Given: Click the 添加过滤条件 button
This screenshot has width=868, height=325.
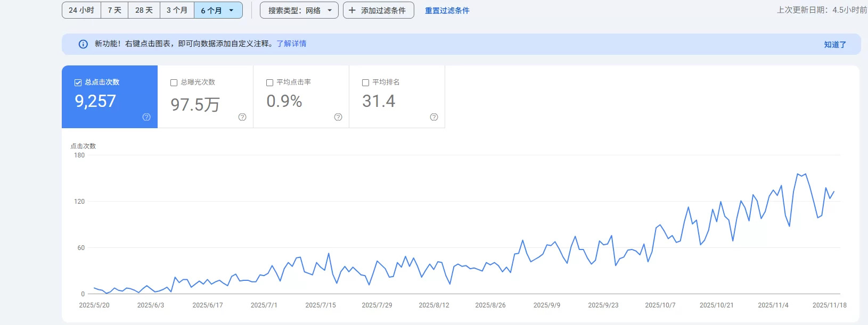Looking at the screenshot, I should point(379,10).
